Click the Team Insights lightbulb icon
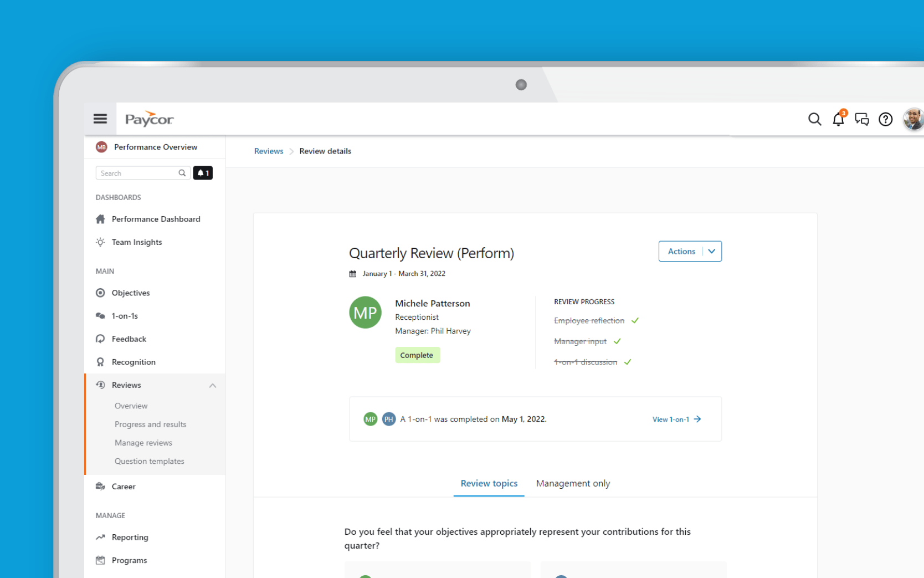The height and width of the screenshot is (578, 924). pos(100,242)
